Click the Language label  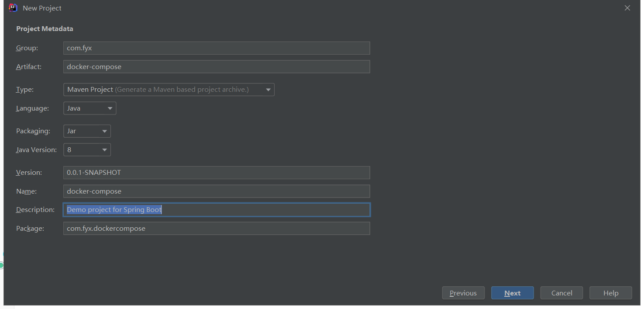pyautogui.click(x=33, y=108)
